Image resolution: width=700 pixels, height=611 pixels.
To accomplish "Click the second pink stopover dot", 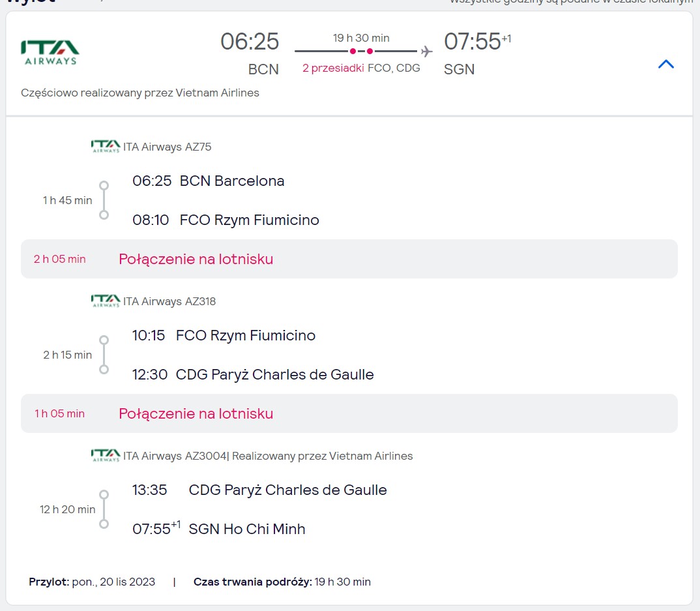I will pos(370,52).
